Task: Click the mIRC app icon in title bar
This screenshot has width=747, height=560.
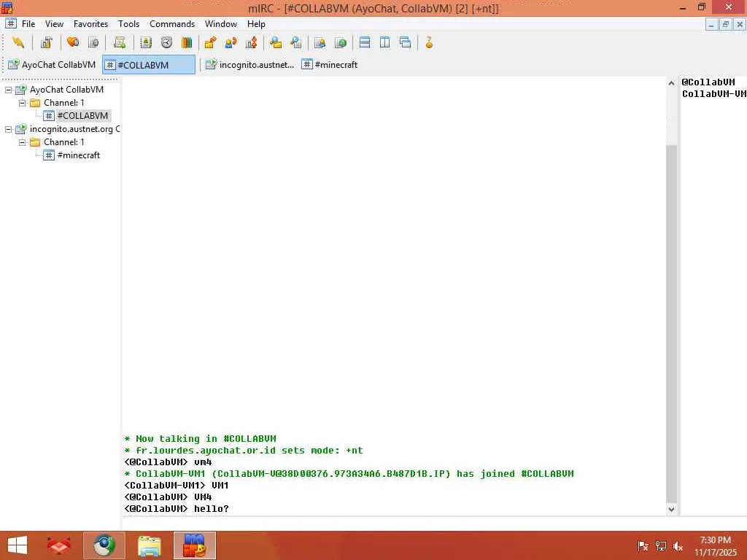Action: click(x=7, y=7)
